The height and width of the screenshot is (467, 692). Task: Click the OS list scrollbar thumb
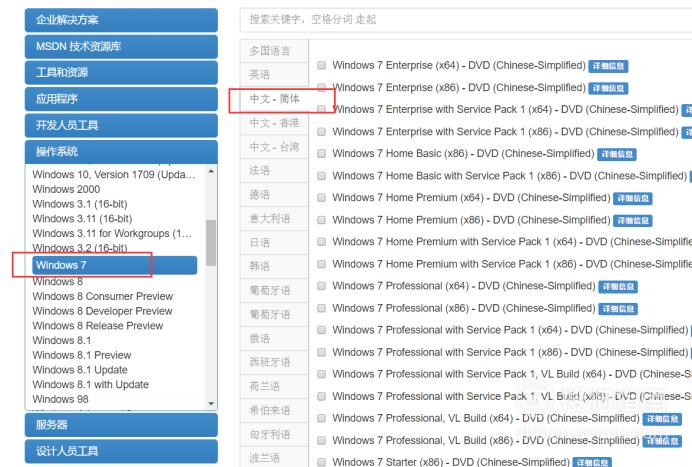coord(211,243)
